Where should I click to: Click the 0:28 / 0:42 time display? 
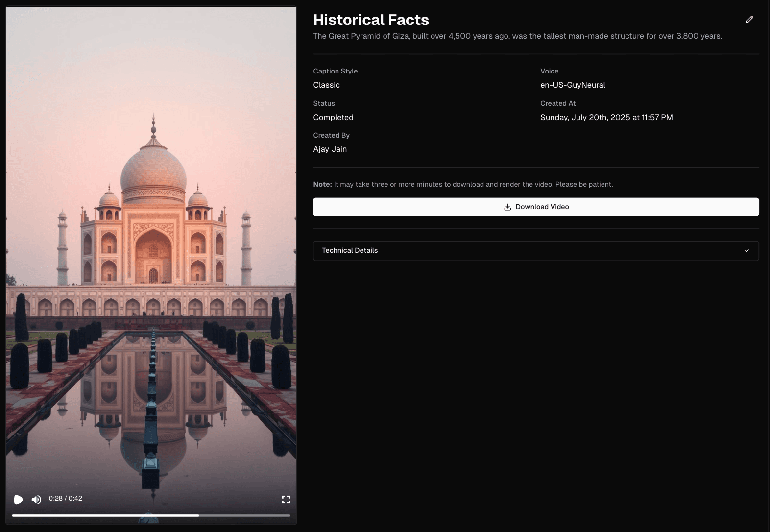click(x=66, y=498)
